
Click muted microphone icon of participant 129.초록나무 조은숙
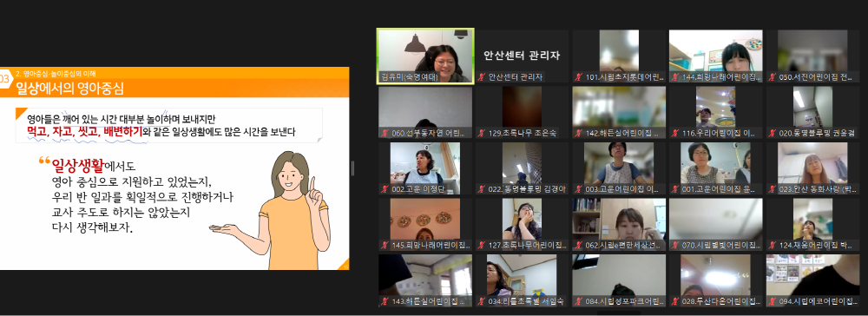[x=482, y=134]
